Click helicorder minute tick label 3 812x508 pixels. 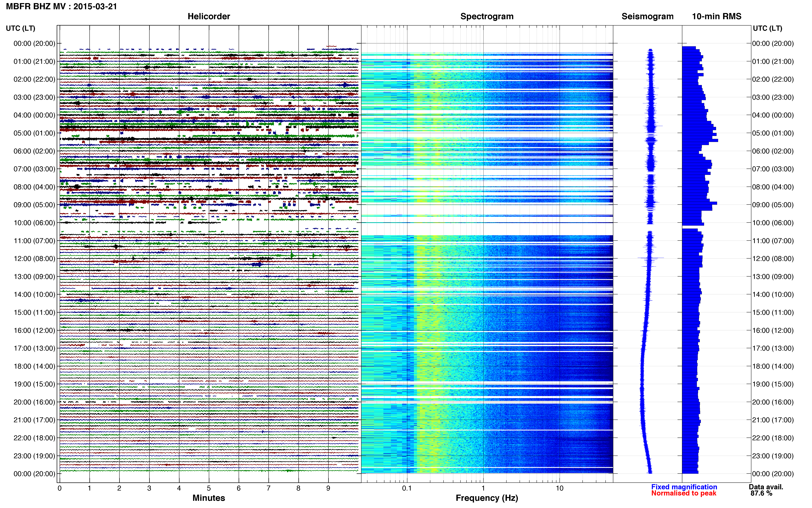click(149, 488)
